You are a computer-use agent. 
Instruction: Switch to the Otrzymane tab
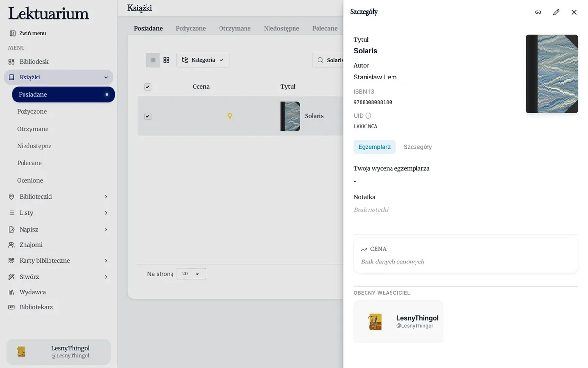pyautogui.click(x=235, y=28)
